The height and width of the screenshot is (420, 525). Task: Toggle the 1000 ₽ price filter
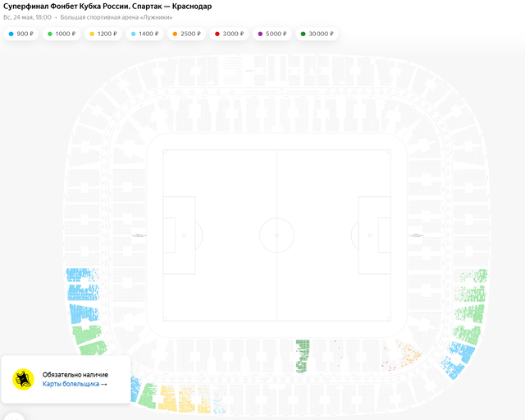click(62, 34)
